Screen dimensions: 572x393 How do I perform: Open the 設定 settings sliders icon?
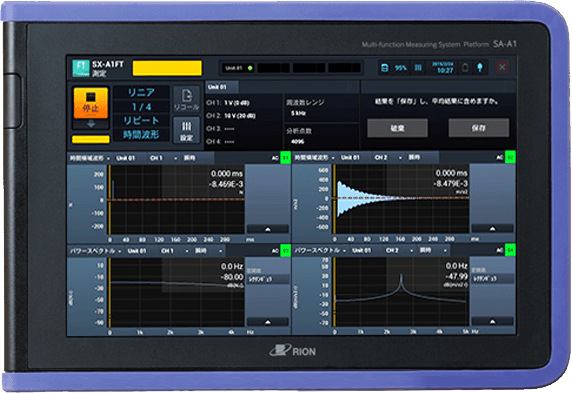[186, 131]
